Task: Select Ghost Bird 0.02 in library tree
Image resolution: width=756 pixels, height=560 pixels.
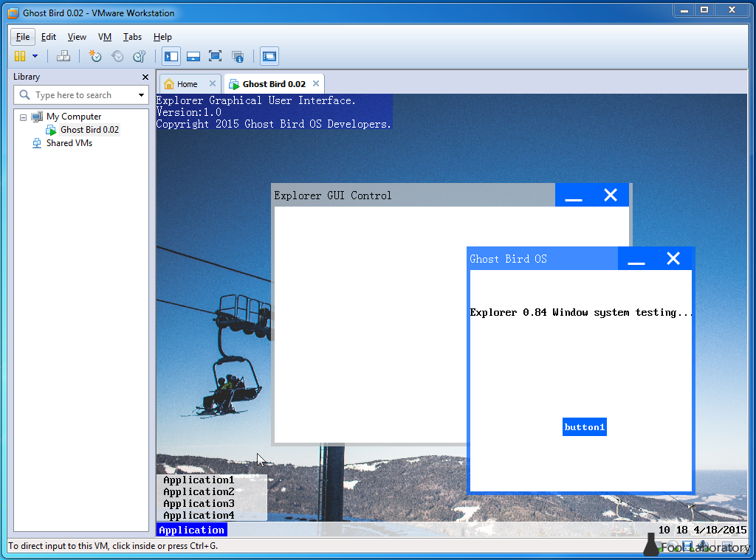Action: point(89,130)
